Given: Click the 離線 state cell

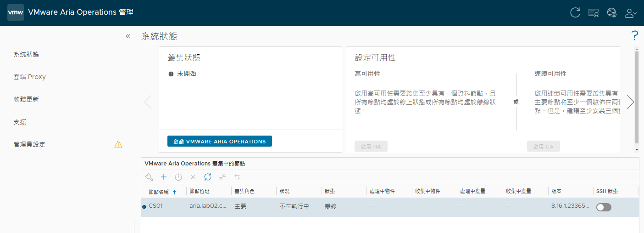Looking at the screenshot, I should pyautogui.click(x=330, y=206).
